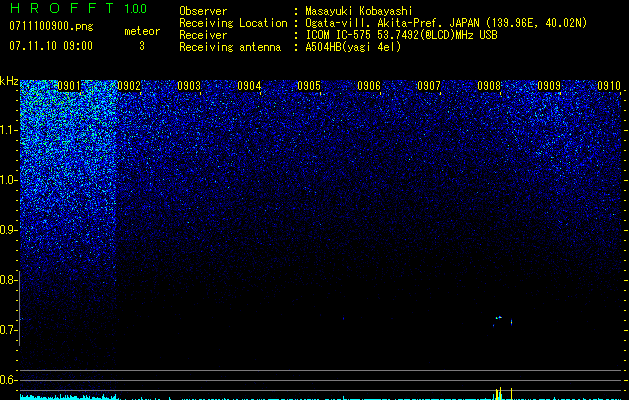
Task: Click the 0910 time marker
Action: (x=609, y=86)
